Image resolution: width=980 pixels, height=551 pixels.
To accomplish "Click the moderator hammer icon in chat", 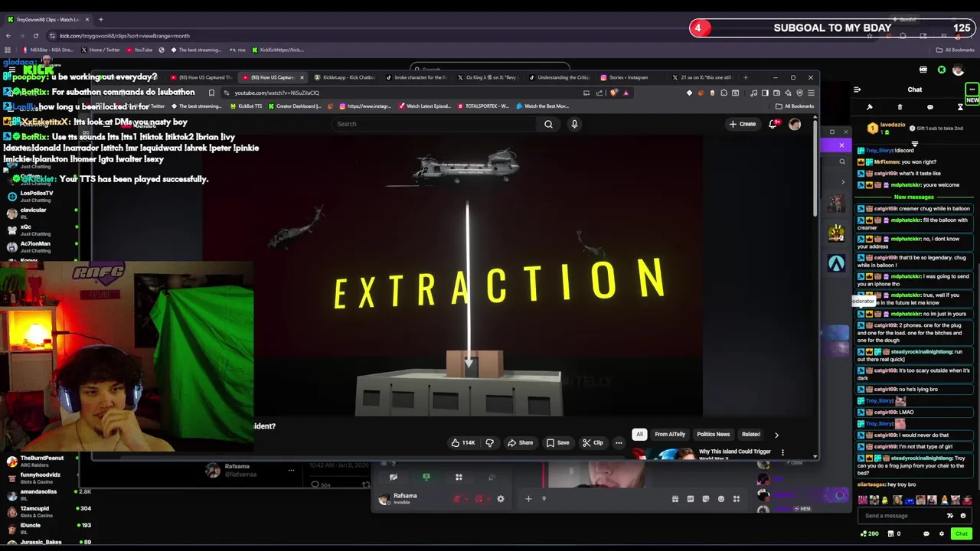I will pos(870,107).
